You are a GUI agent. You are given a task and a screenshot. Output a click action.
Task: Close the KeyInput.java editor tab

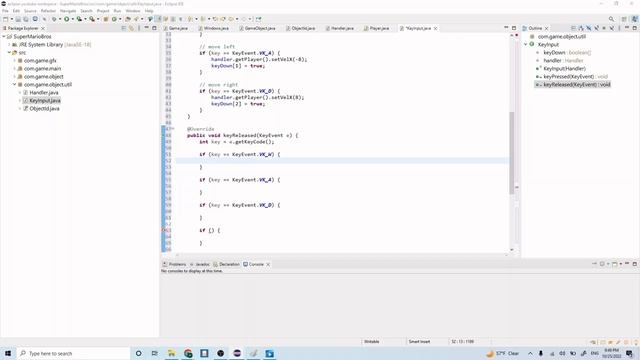[x=436, y=28]
